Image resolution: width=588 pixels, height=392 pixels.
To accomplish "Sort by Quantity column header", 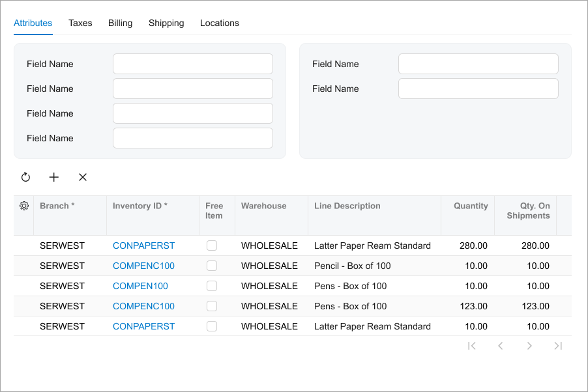I will click(471, 206).
